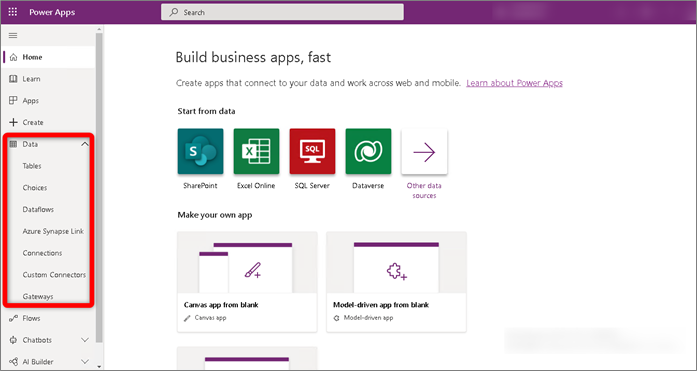Screen dimensions: 697x371
Task: Open Tables under Data
Action: (x=32, y=166)
